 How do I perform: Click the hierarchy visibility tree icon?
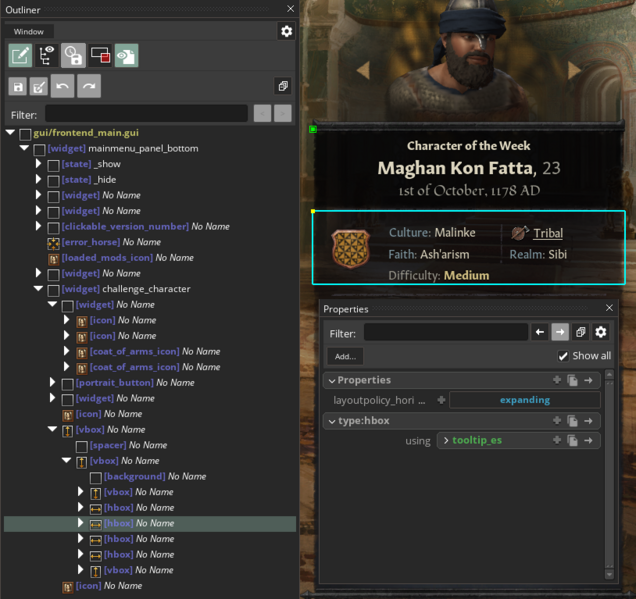46,56
